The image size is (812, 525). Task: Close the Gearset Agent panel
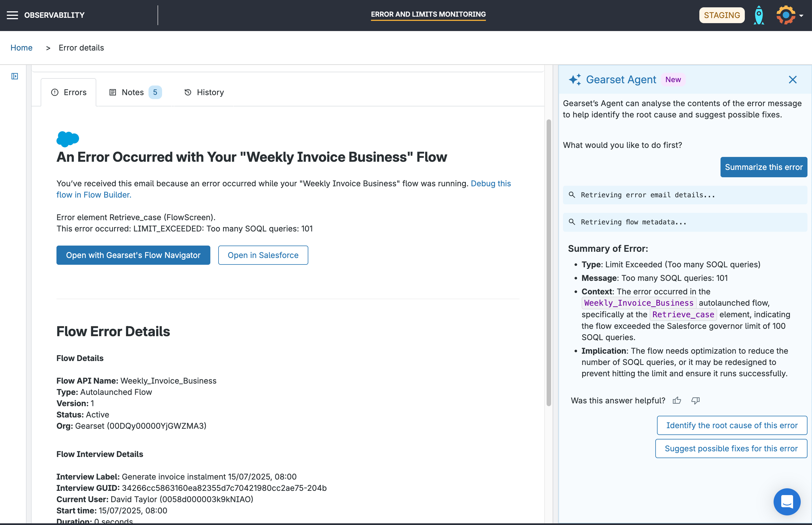(793, 79)
